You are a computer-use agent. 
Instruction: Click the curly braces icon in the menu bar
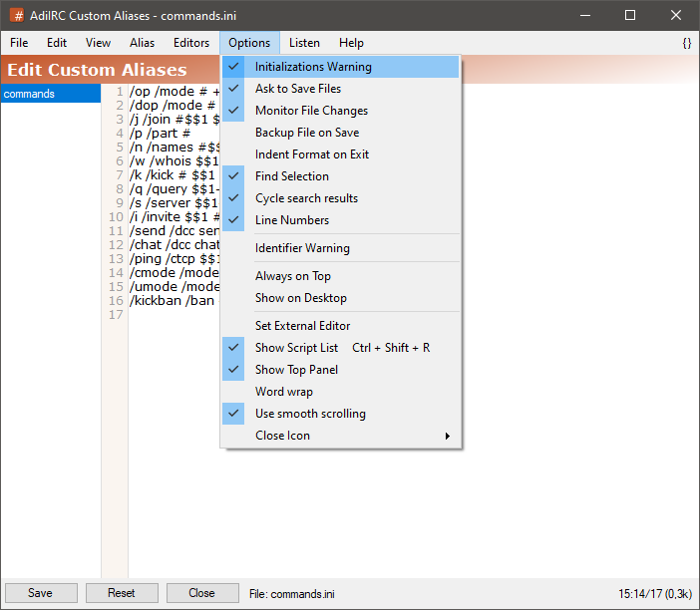(687, 43)
